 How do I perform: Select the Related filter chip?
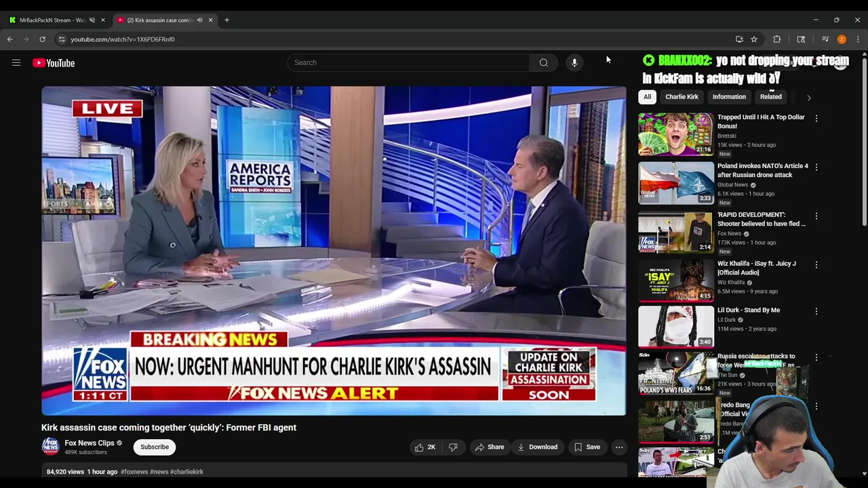tap(771, 97)
